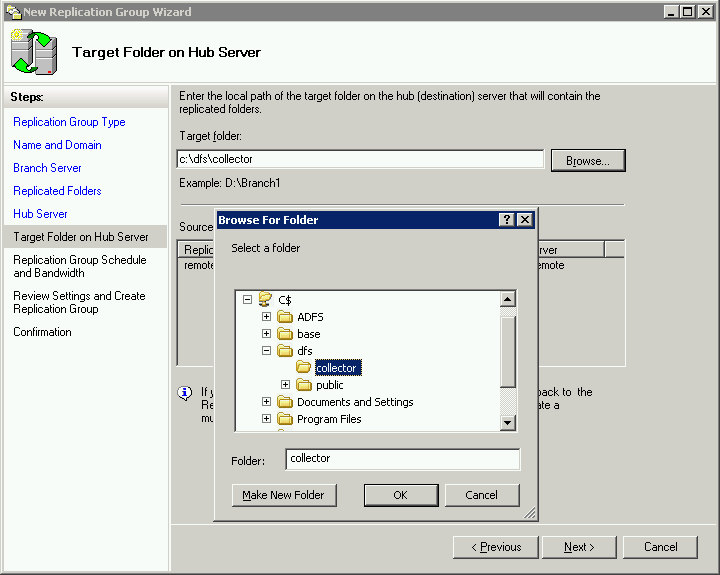Click the public folder icon
Screen dimensions: 720x575
(304, 385)
